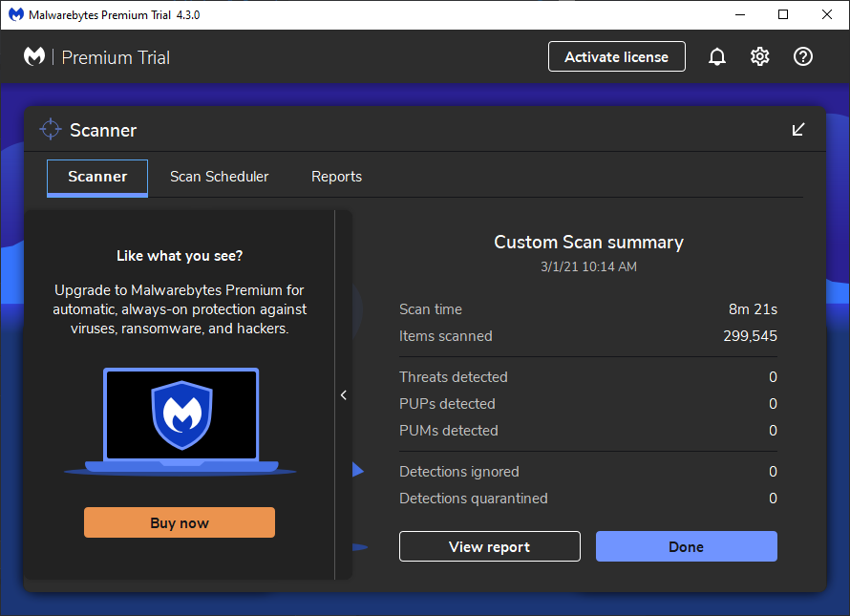The image size is (850, 616).
Task: Click the Upgrade to Malwarebytes Premium description
Action: (180, 309)
